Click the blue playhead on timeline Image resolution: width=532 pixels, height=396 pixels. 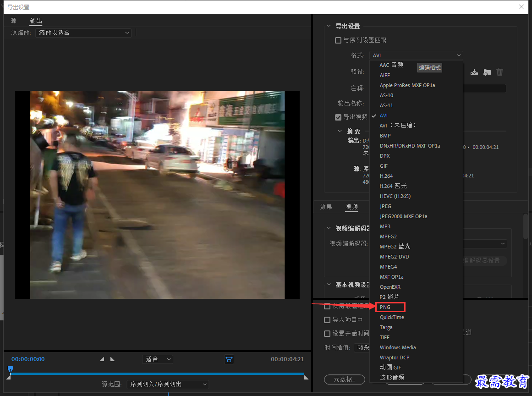[x=10, y=369]
